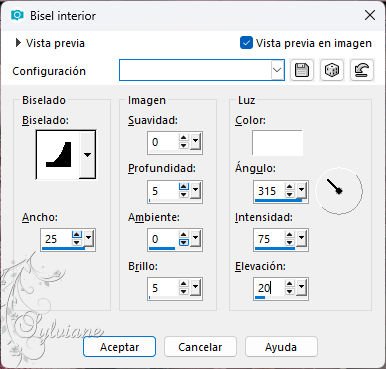Screen dimensions: 386x369
Task: Open the Biselado shape dropdown arrow
Action: tap(87, 155)
